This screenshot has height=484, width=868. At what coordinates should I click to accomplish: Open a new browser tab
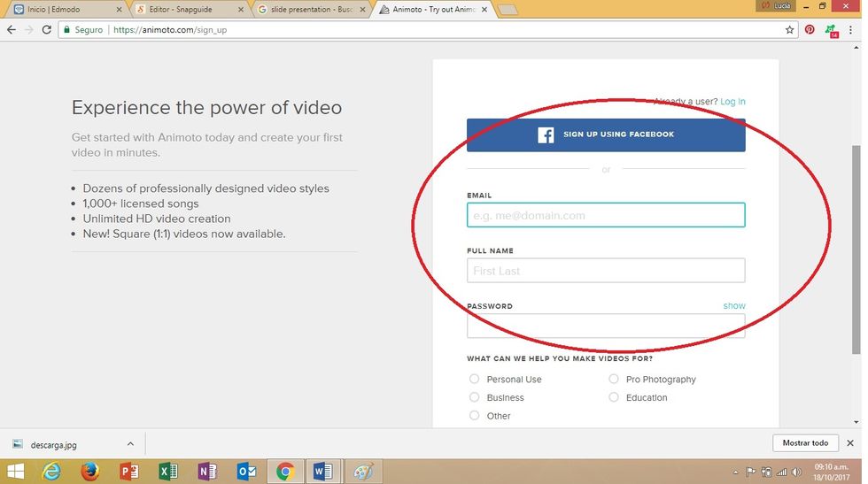point(508,10)
